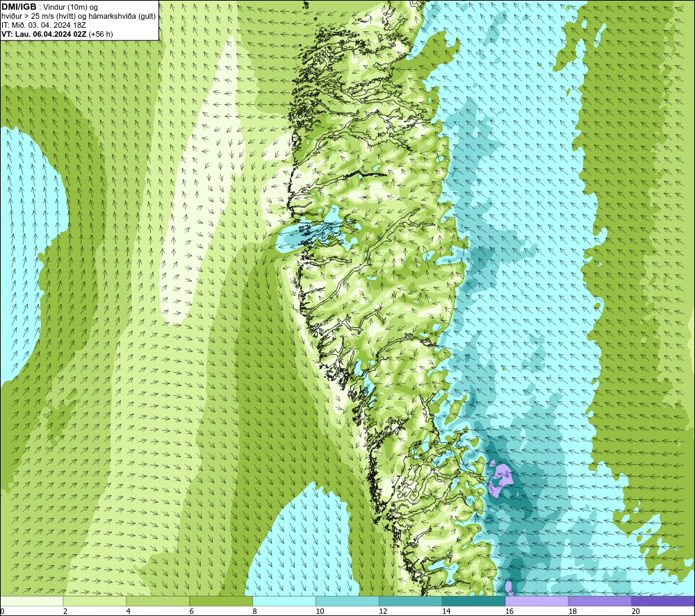Click the legend tick label '2'
The image size is (695, 616).
click(x=65, y=611)
